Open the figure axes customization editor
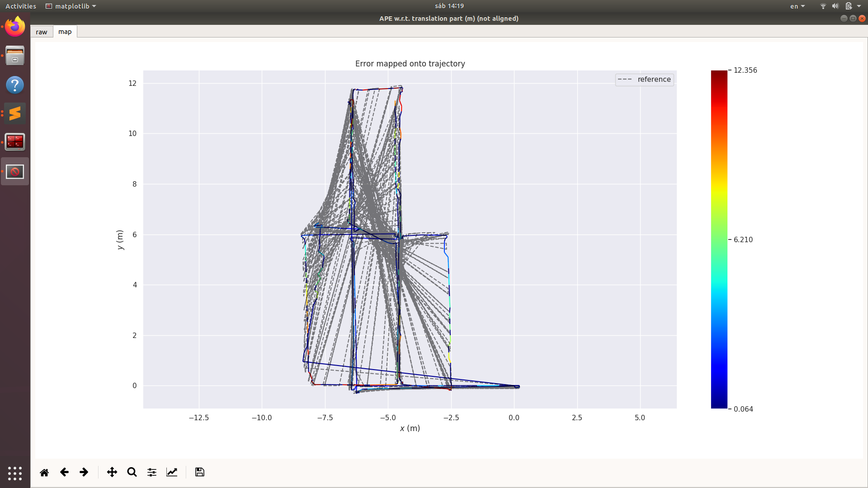The height and width of the screenshot is (488, 868). [x=172, y=472]
